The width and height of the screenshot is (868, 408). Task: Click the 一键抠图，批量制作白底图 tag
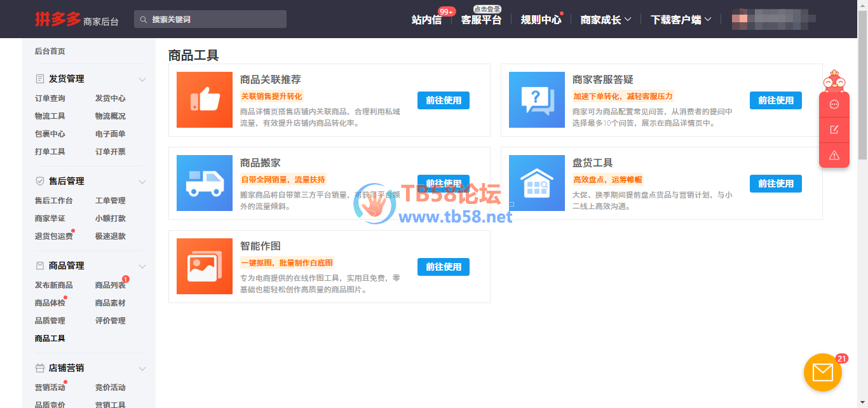[287, 263]
